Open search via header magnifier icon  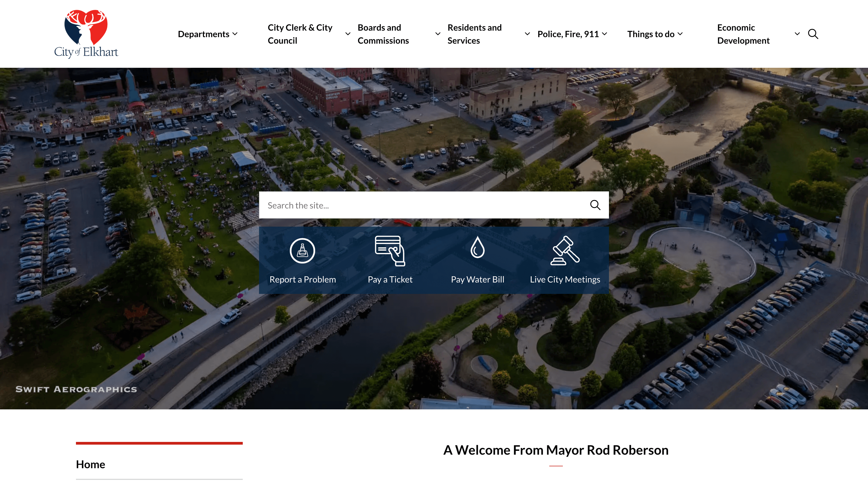pyautogui.click(x=813, y=34)
